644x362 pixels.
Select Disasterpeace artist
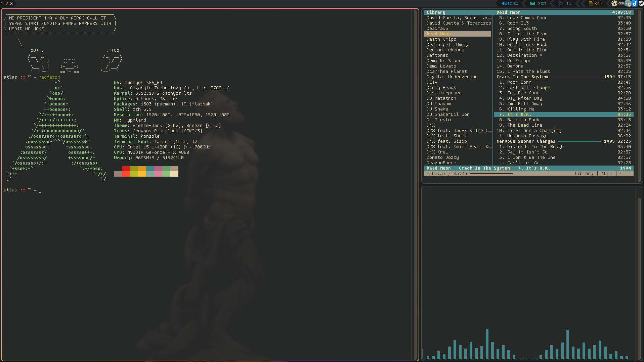(458, 93)
